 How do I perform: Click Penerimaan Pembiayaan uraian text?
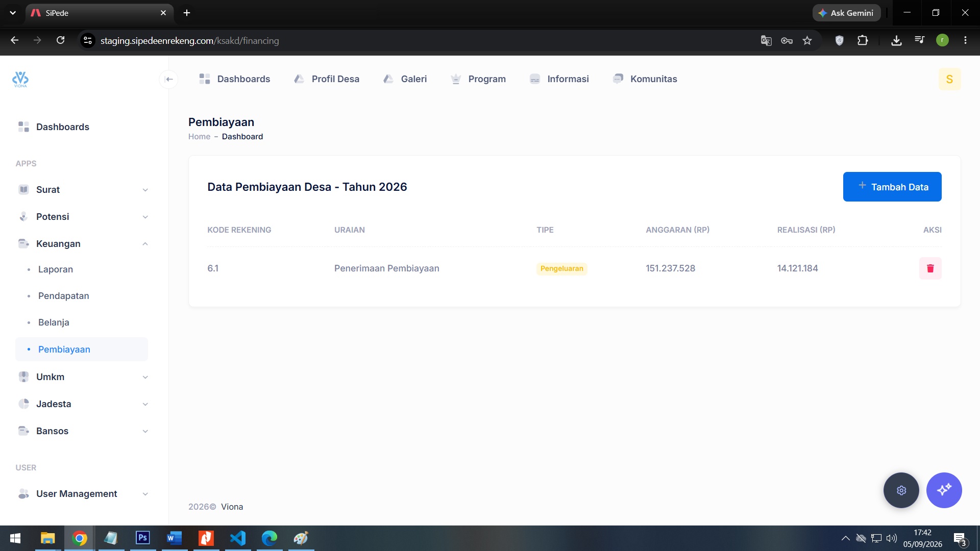386,268
